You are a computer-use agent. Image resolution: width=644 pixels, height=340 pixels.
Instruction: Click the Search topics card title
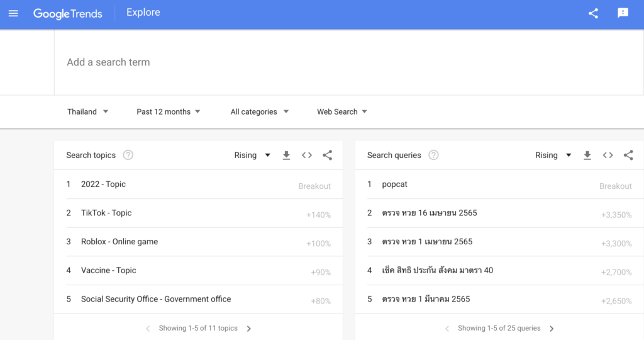(x=91, y=155)
